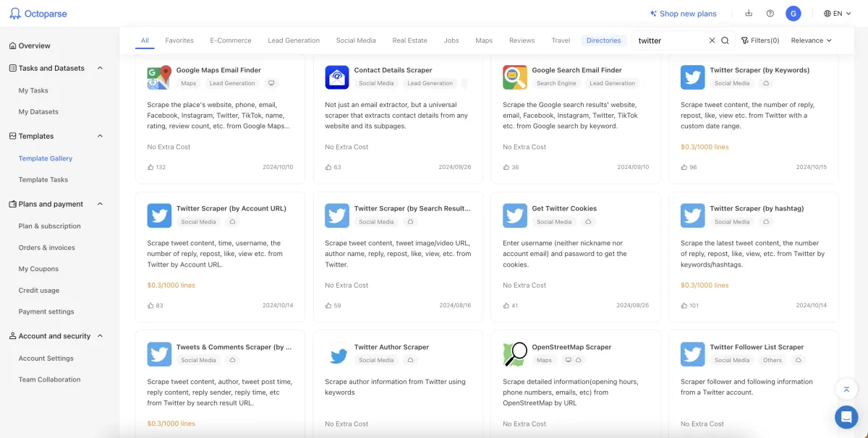The height and width of the screenshot is (438, 868).
Task: Open My Tasks in the sidebar
Action: (33, 90)
